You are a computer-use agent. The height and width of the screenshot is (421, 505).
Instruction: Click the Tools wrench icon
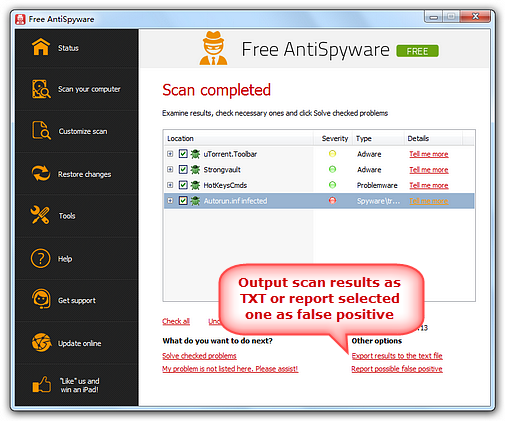coord(40,215)
